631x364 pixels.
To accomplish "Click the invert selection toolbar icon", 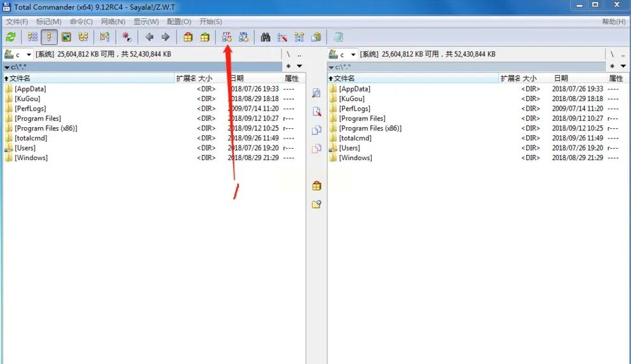I will (105, 37).
